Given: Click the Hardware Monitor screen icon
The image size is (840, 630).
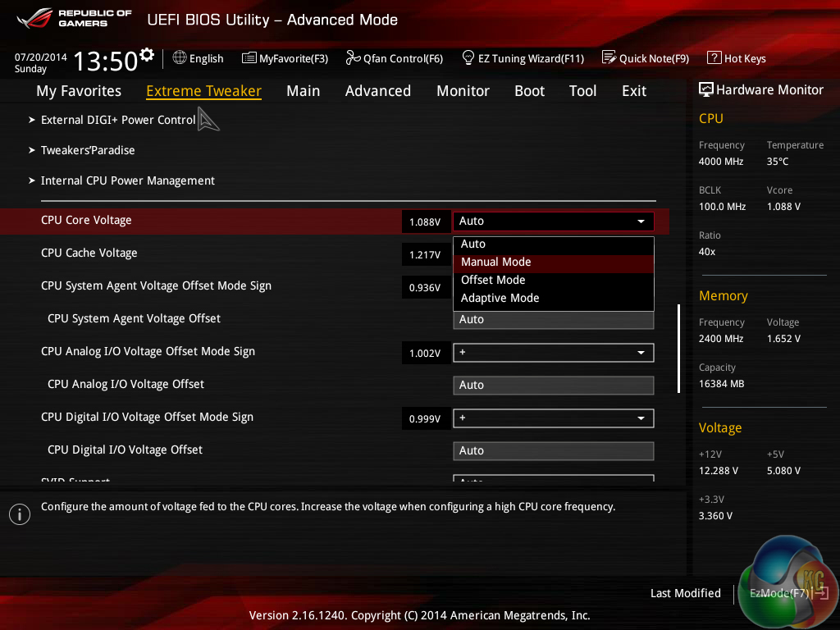Looking at the screenshot, I should click(706, 89).
